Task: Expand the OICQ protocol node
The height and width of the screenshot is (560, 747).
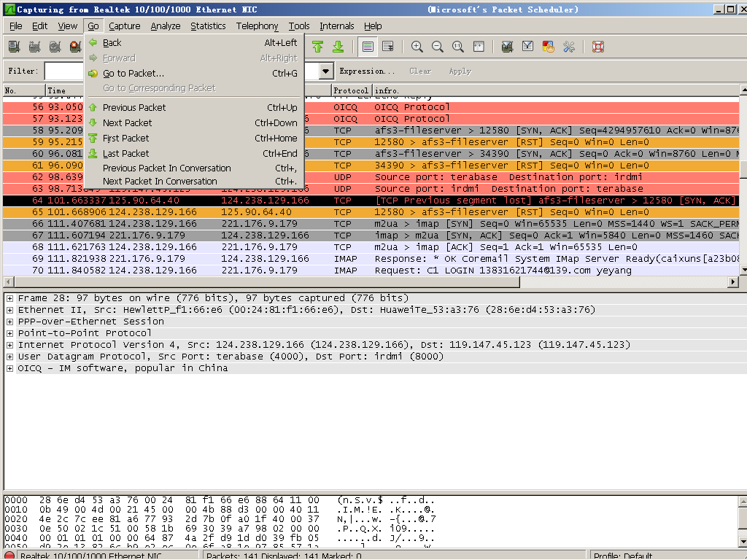Action: (9, 368)
